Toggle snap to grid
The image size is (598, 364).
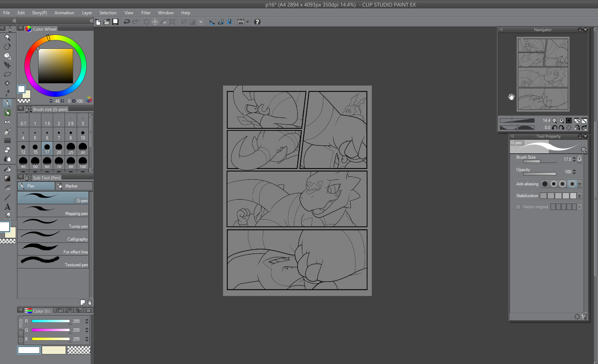pos(229,22)
